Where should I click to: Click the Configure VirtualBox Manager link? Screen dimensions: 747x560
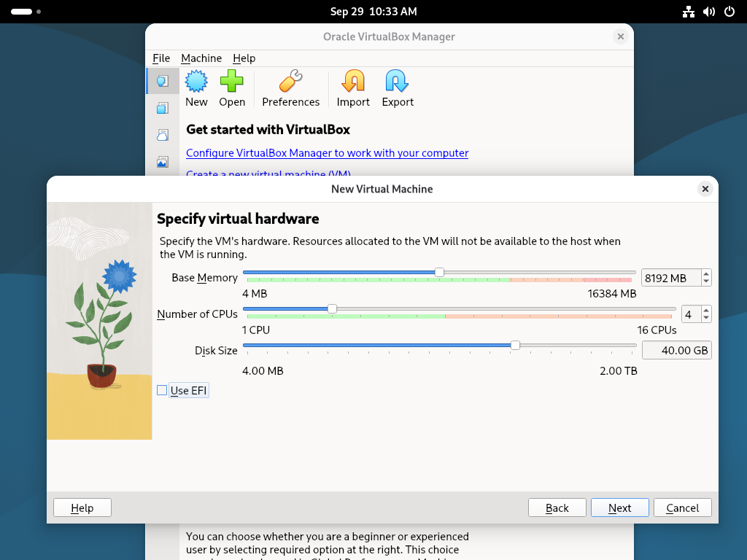coord(327,153)
